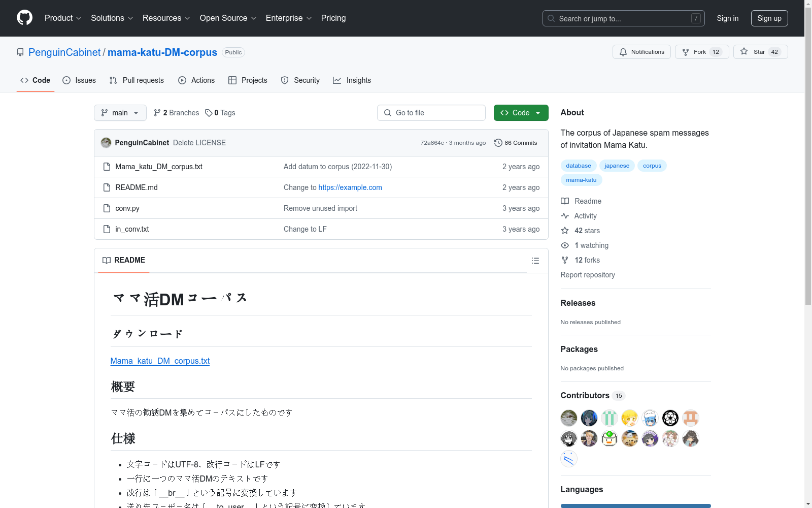Expand the Open Source menu
Screen dimensions: 812x508
(x=228, y=18)
